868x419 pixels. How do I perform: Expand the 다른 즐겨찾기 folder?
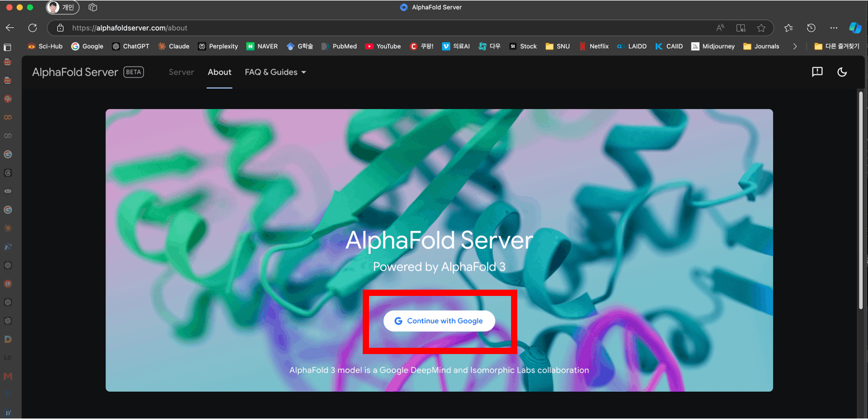pos(837,46)
